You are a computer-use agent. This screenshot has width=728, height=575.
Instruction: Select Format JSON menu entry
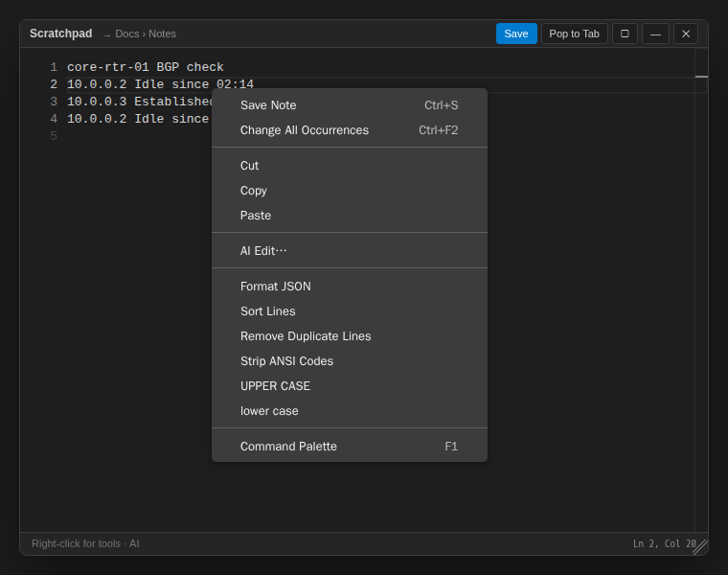point(349,287)
